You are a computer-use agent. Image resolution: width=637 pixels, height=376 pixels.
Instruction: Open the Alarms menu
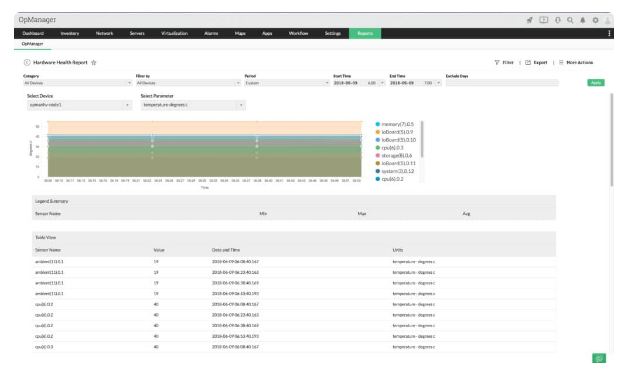211,33
